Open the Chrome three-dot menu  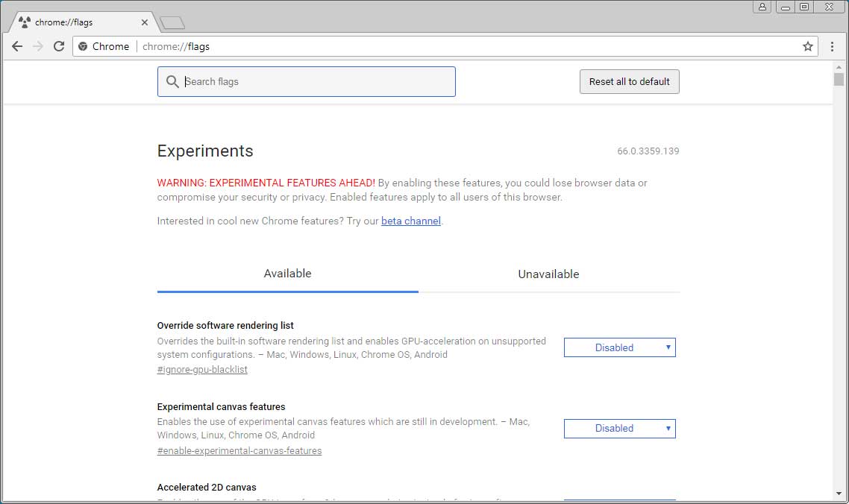[833, 46]
